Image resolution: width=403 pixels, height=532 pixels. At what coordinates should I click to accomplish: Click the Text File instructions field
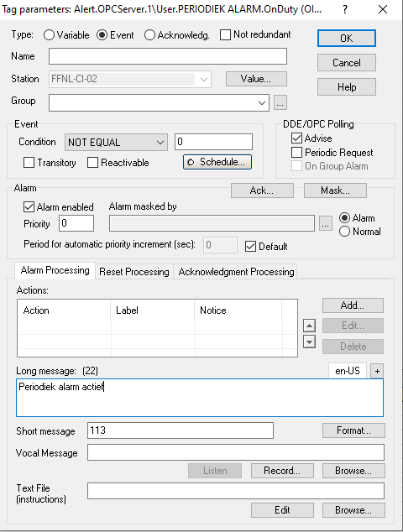point(236,491)
